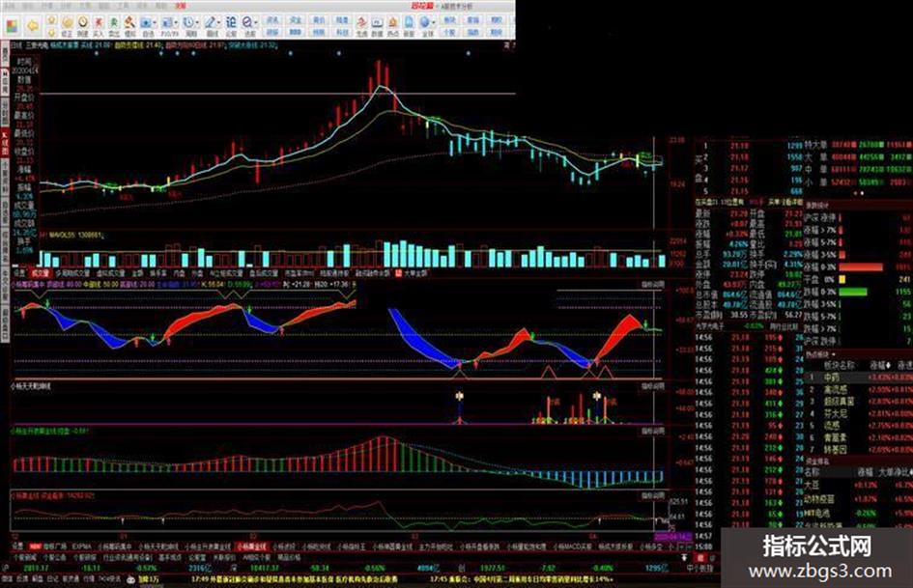This screenshot has width=913, height=588.
Task: Click the yellow back arrow icon
Action: click(33, 26)
